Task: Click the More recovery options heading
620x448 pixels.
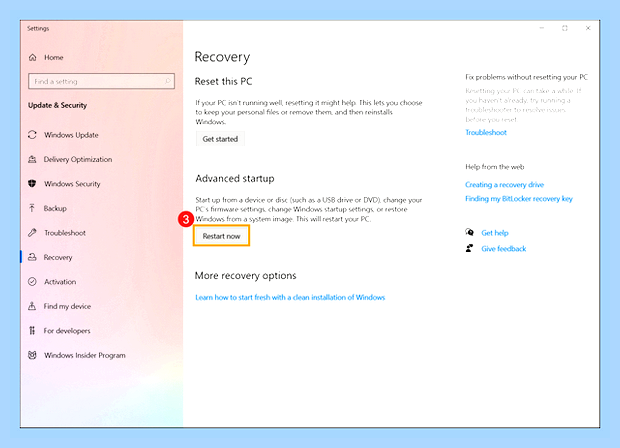Action: pyautogui.click(x=246, y=276)
